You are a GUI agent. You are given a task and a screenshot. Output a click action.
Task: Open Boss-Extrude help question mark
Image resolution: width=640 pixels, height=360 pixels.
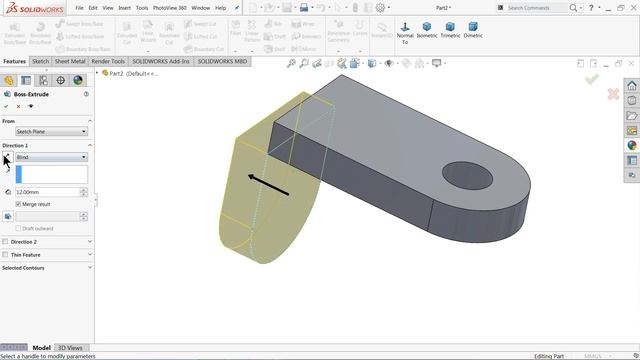[x=86, y=94]
